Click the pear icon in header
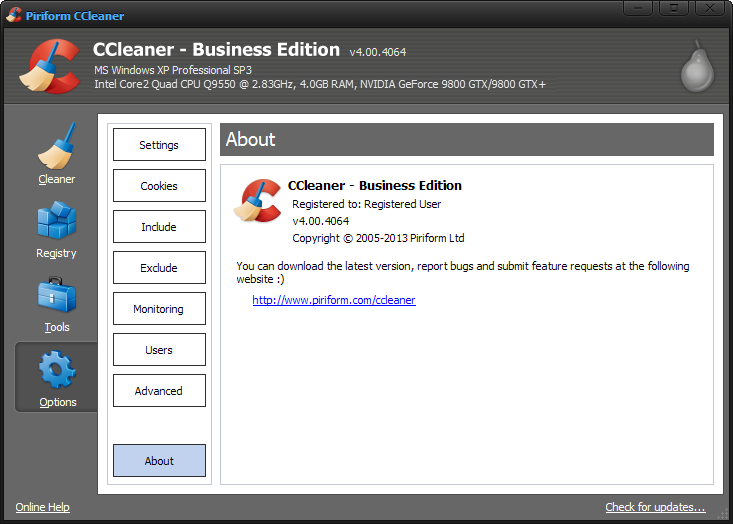The width and height of the screenshot is (733, 524). tap(697, 66)
